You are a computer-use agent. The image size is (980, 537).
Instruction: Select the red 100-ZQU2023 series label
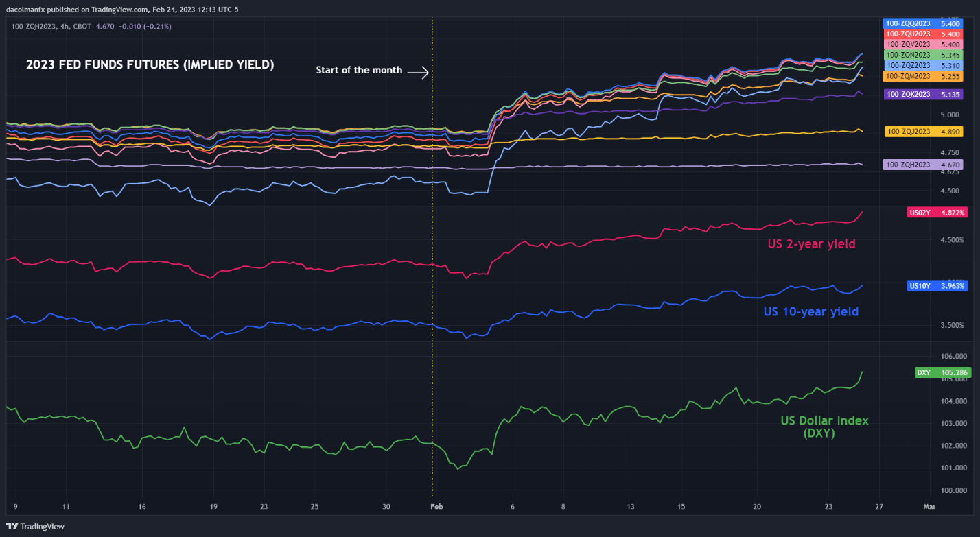(x=922, y=34)
